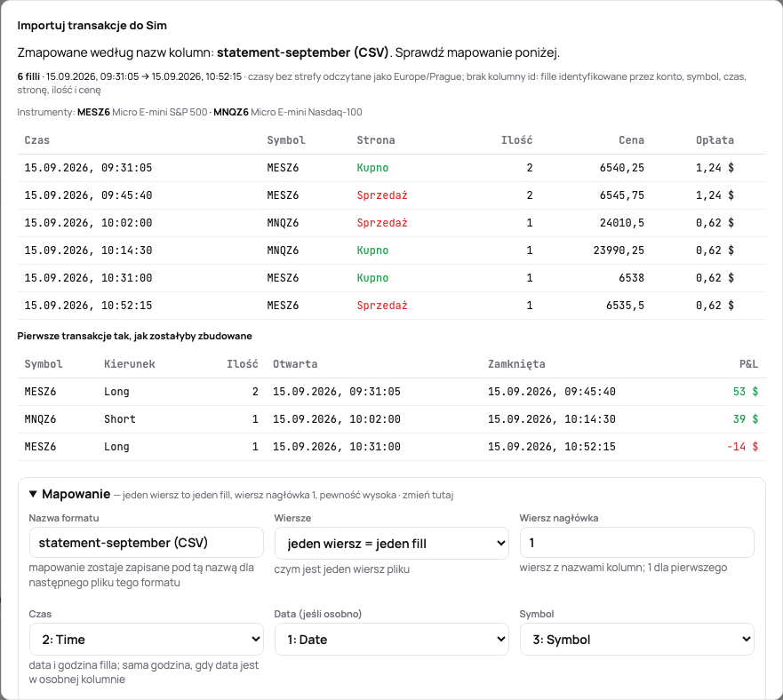Select the MNQZ6 Sprzedaż fill at 10:02:00
783x700 pixels.
(391, 223)
